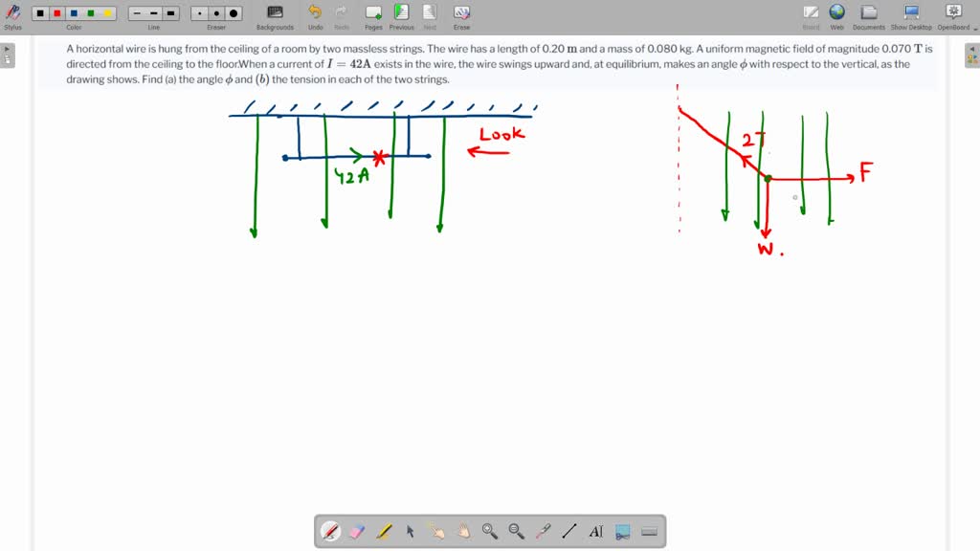Open the Capture part of screen tool
This screenshot has width=980, height=551.
[623, 530]
